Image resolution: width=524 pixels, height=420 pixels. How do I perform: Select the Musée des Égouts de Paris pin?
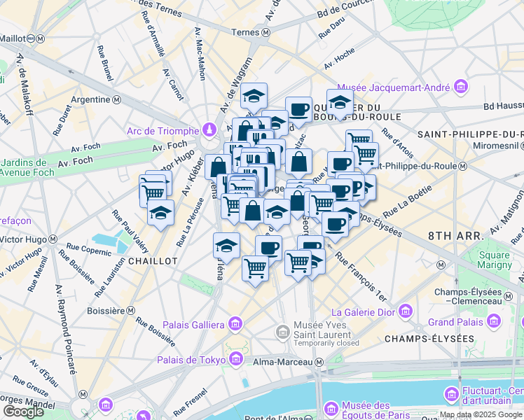tap(331, 409)
